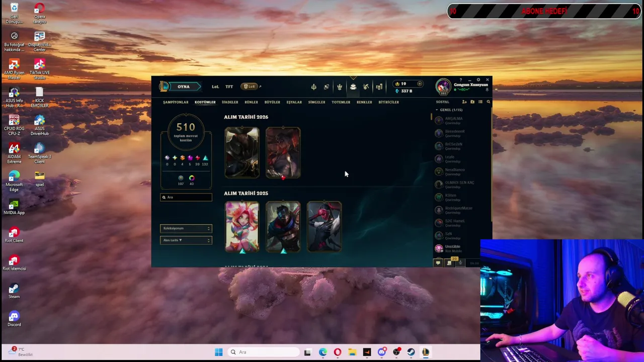Select the red-masked skin under Alım Tarihi 2025

pyautogui.click(x=325, y=227)
